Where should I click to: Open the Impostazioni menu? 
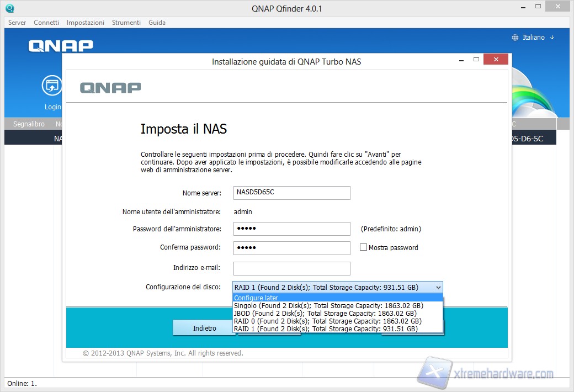tap(86, 23)
